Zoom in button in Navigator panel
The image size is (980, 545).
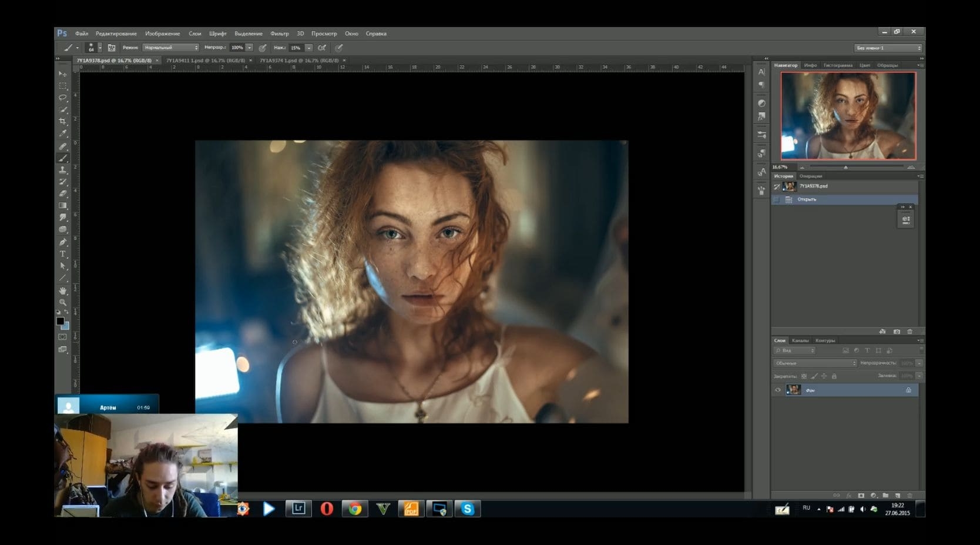point(911,168)
